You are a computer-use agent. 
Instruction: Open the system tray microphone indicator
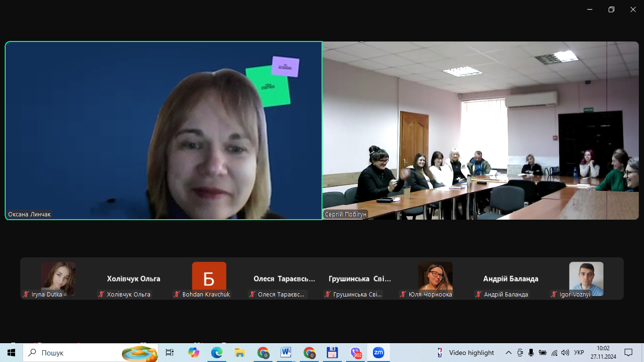coord(531,353)
